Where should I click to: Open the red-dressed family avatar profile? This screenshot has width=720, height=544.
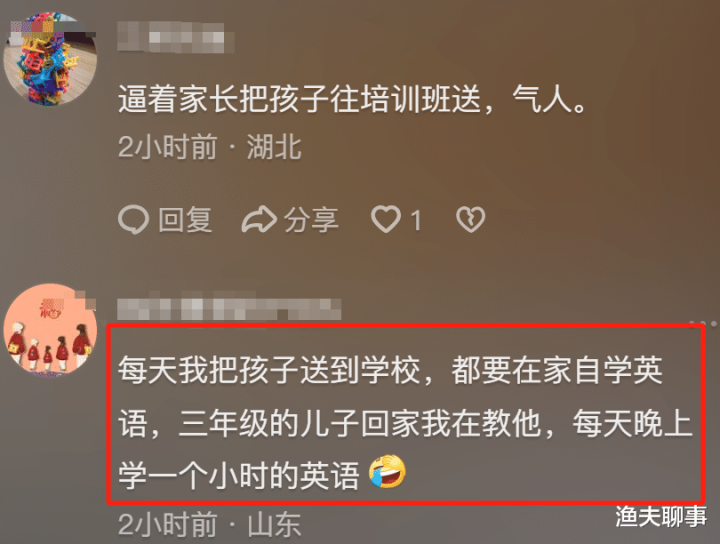click(50, 331)
